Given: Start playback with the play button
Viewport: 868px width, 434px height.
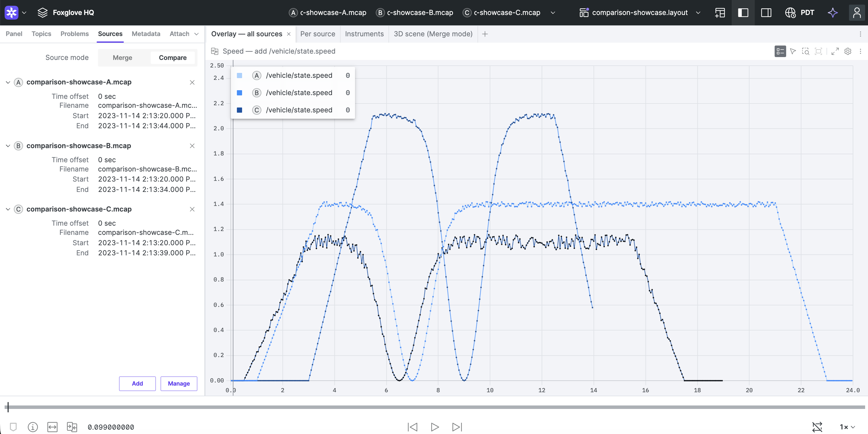Looking at the screenshot, I should click(x=435, y=427).
